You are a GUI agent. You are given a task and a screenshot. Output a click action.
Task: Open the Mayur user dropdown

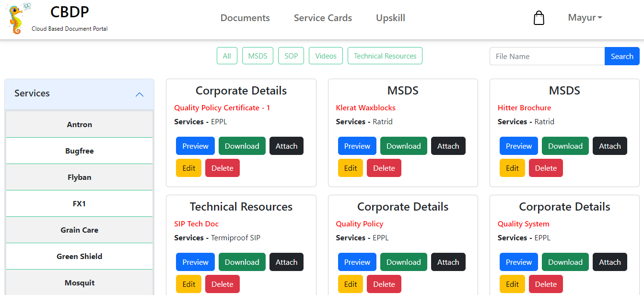point(585,18)
